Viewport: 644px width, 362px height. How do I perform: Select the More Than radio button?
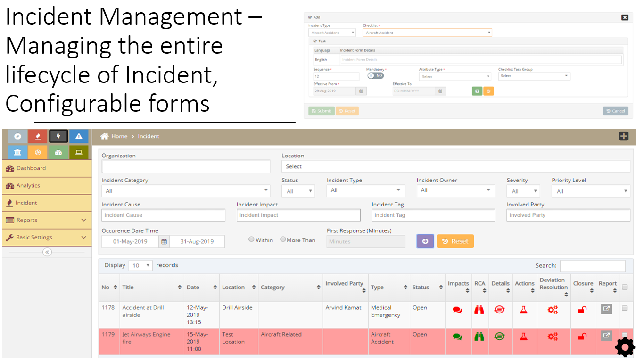coord(283,239)
